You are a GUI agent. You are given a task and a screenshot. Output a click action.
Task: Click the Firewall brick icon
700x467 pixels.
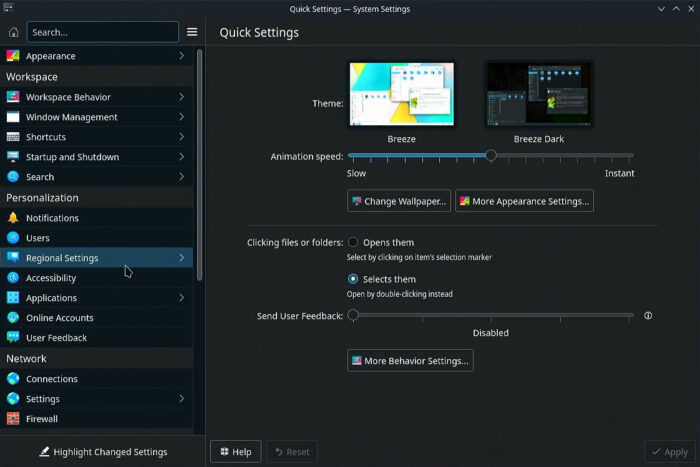(13, 419)
